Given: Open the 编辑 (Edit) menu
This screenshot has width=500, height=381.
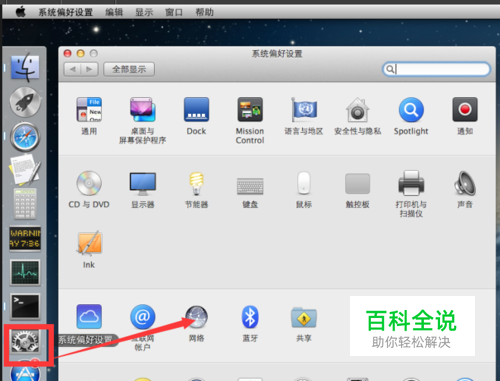Looking at the screenshot, I should [114, 13].
